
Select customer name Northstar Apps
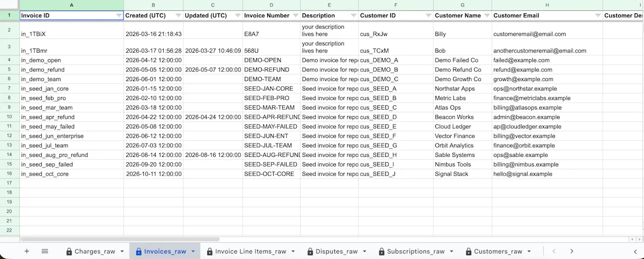pyautogui.click(x=463, y=89)
